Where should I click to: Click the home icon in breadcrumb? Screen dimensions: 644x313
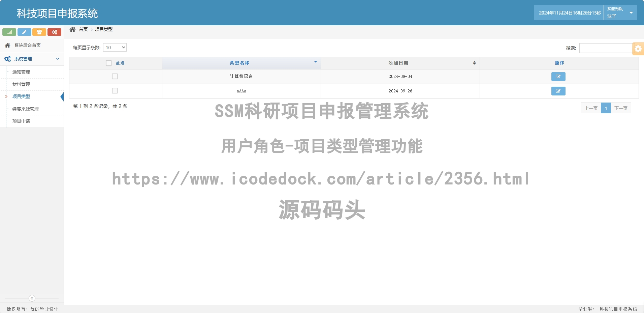72,29
